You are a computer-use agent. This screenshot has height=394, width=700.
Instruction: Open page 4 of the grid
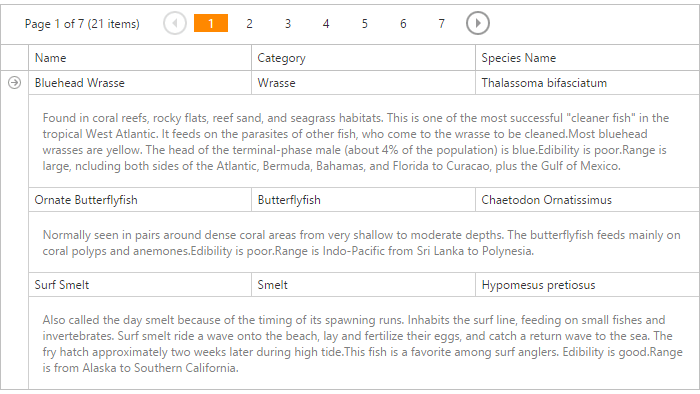(x=326, y=23)
